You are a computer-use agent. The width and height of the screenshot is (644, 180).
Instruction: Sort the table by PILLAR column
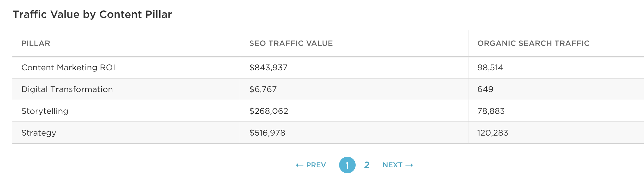click(x=36, y=43)
